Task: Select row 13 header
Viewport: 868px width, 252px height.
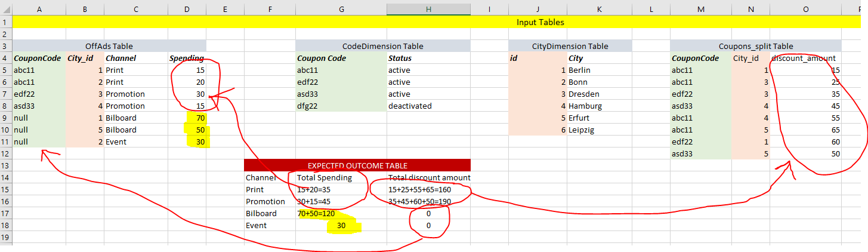Action: (6, 165)
